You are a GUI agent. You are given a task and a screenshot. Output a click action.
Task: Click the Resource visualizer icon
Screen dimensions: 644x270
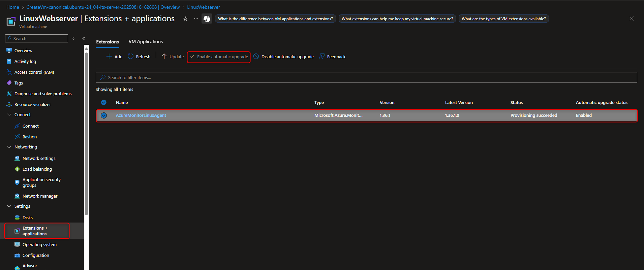click(x=9, y=104)
